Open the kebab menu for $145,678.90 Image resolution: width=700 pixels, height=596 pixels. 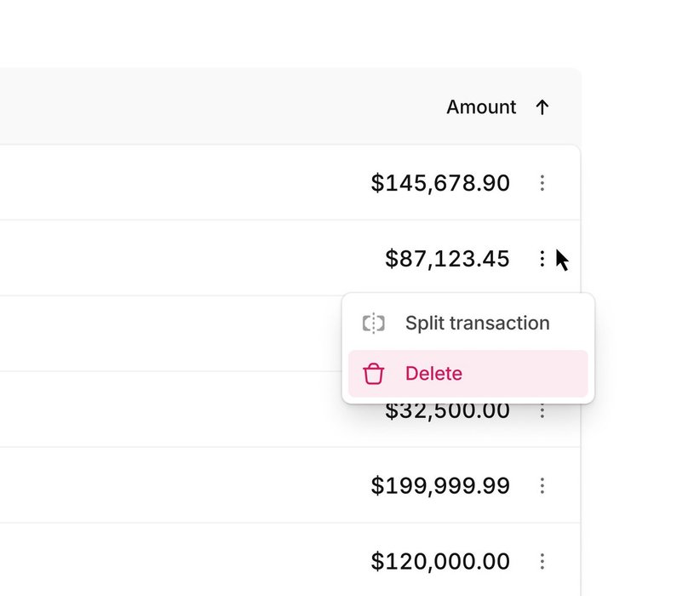[x=542, y=183]
